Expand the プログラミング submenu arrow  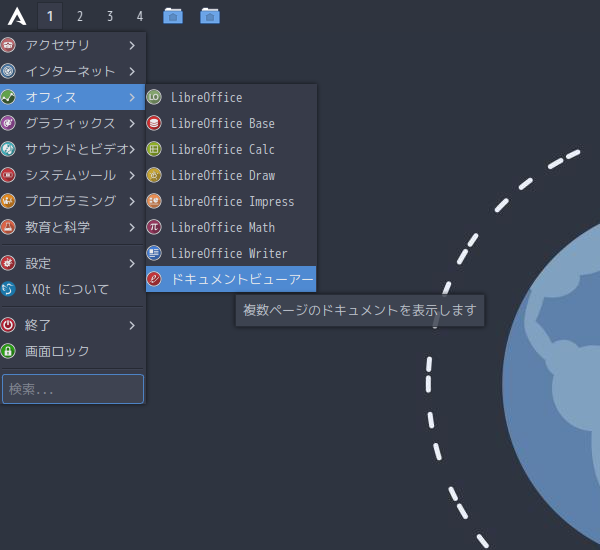132,202
